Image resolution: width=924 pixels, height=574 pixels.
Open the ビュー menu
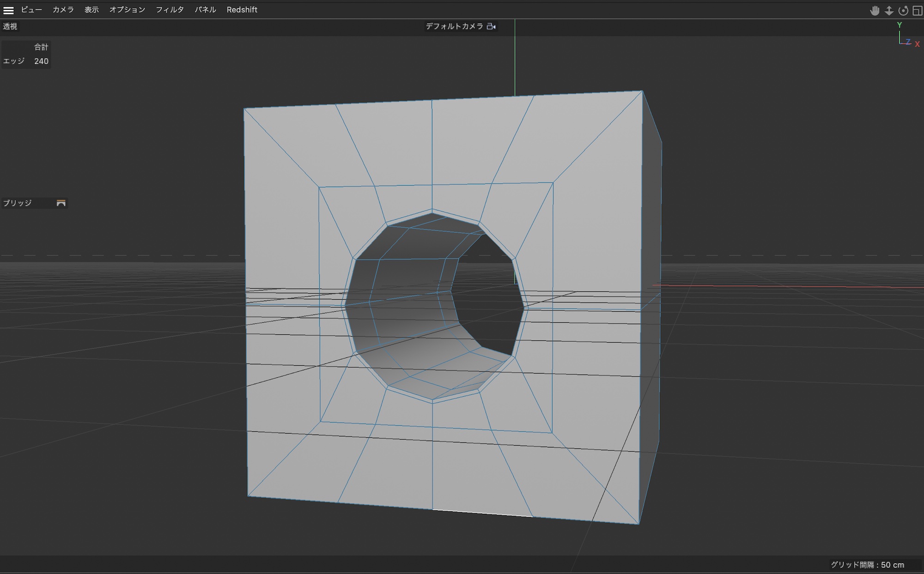tap(31, 10)
